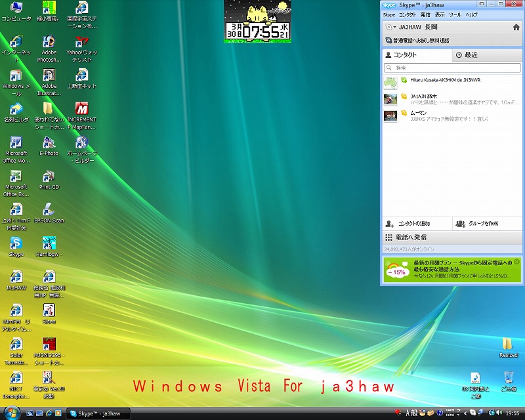Image resolution: width=525 pixels, height=420 pixels.
Task: Click グループを作成 button
Action: pos(487,223)
